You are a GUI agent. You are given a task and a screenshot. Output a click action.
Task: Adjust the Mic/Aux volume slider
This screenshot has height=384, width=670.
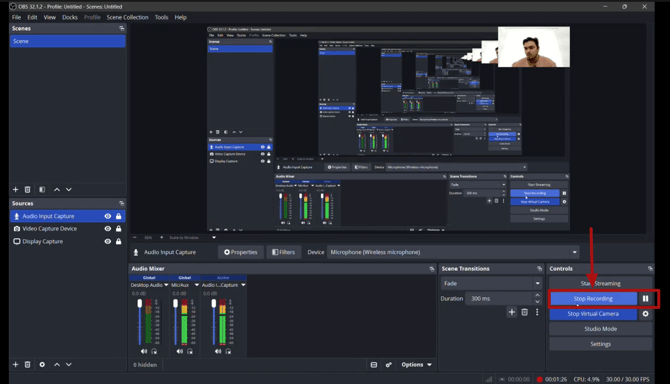[175, 322]
